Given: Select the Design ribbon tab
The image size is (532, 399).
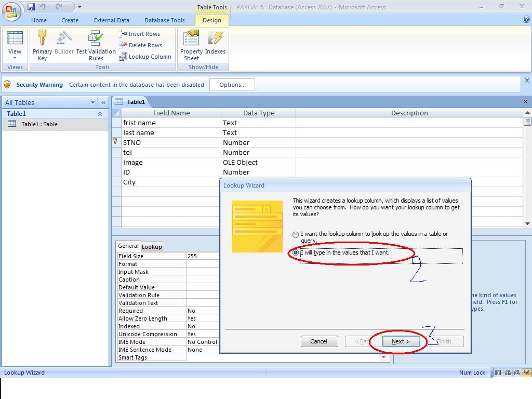Looking at the screenshot, I should (212, 20).
